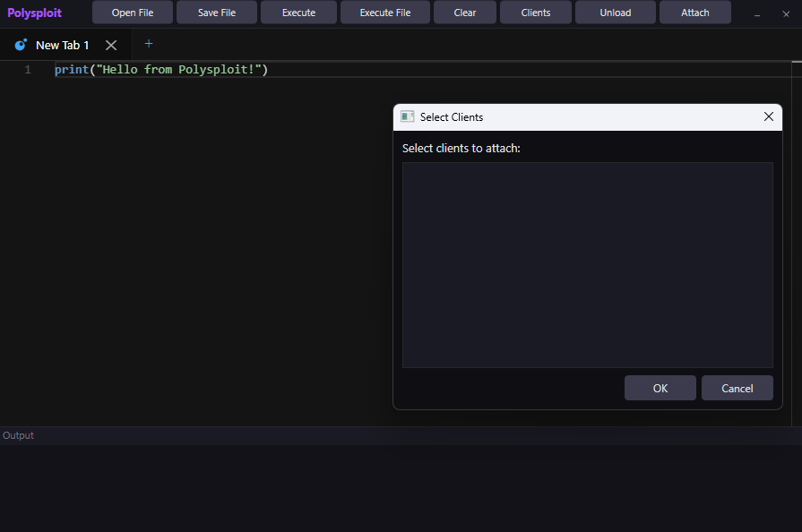802x532 pixels.
Task: Click the empty clients list box
Action: click(587, 265)
